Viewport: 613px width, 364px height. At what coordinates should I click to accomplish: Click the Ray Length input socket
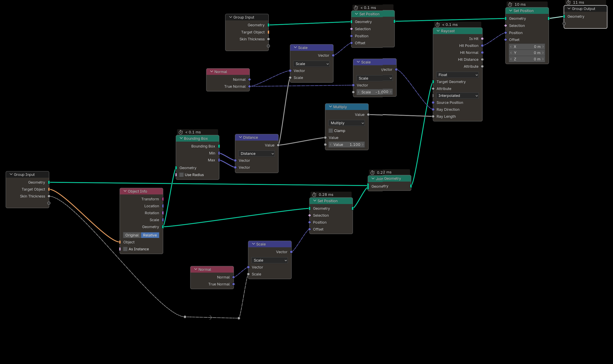[433, 117]
